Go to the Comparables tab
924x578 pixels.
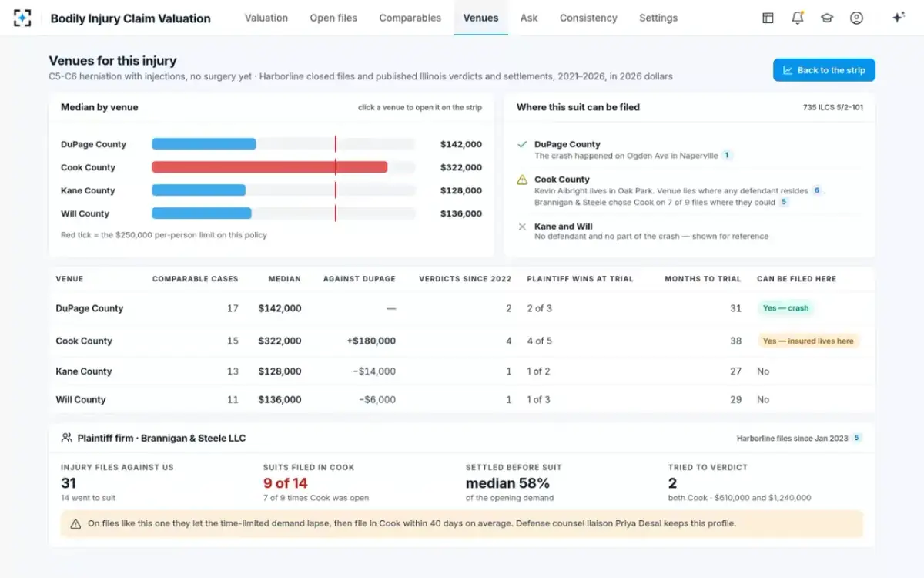click(x=410, y=18)
